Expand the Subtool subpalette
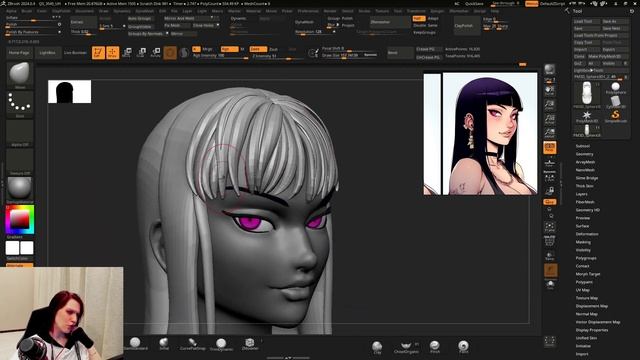The width and height of the screenshot is (640, 360). tap(583, 146)
